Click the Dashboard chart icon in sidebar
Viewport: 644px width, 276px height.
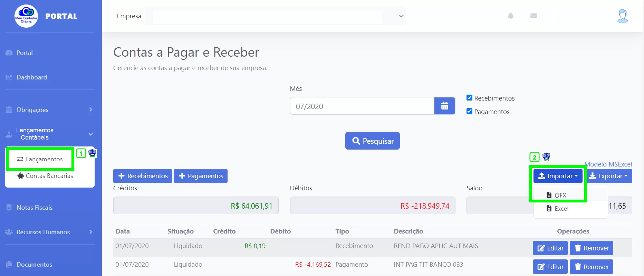click(9, 77)
